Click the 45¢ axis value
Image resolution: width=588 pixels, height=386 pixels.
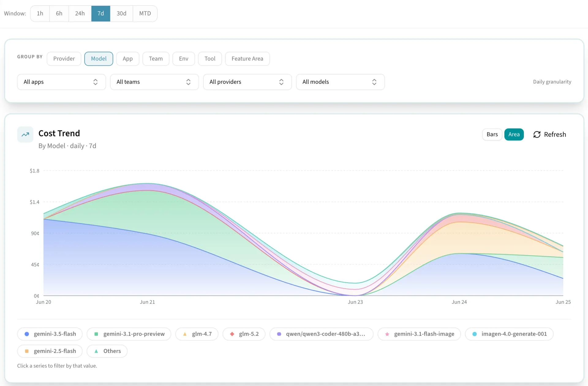[x=35, y=265]
